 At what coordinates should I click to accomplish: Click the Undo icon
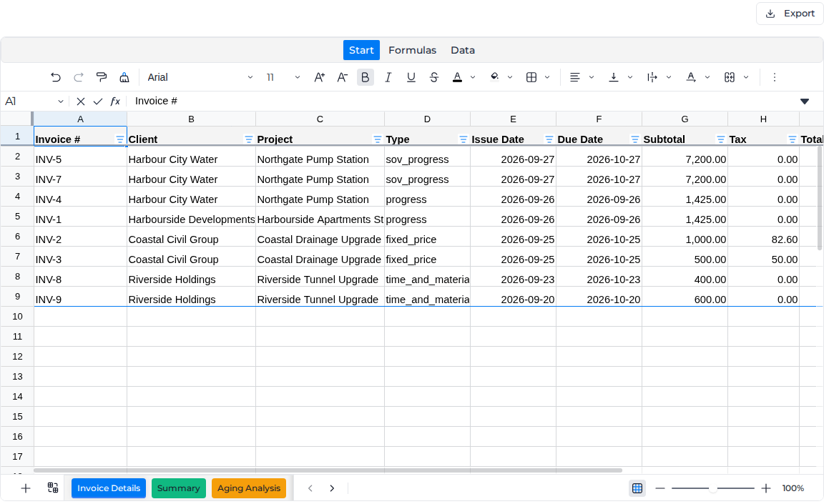coord(55,77)
